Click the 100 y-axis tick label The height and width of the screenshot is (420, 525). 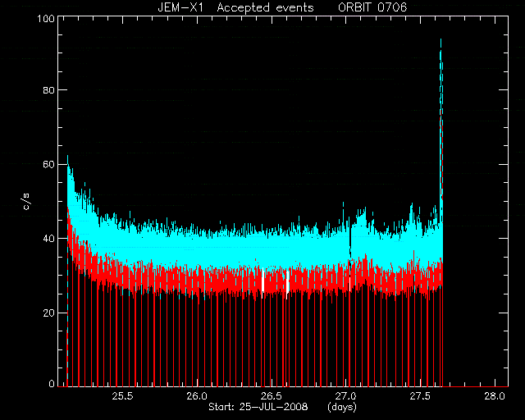click(x=46, y=18)
